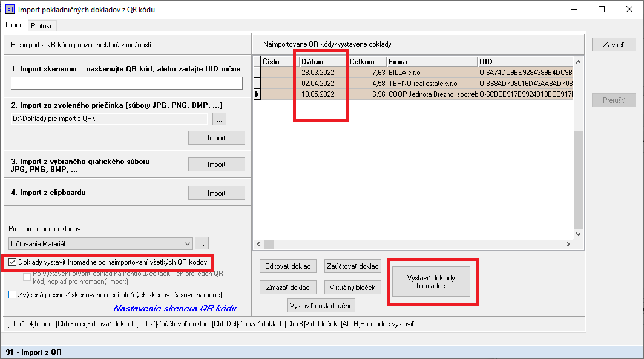
Task: Click the vertical scrollbar thumb of the table
Action: point(578,180)
